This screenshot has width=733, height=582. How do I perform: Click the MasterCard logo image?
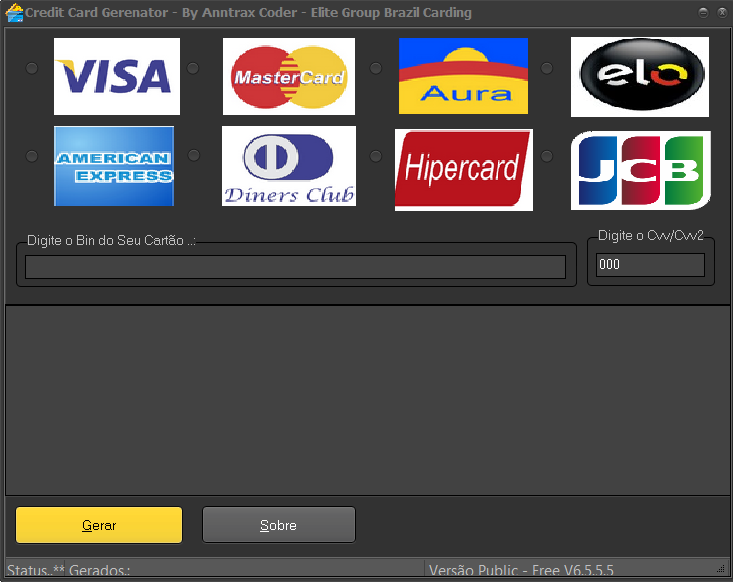tap(289, 76)
